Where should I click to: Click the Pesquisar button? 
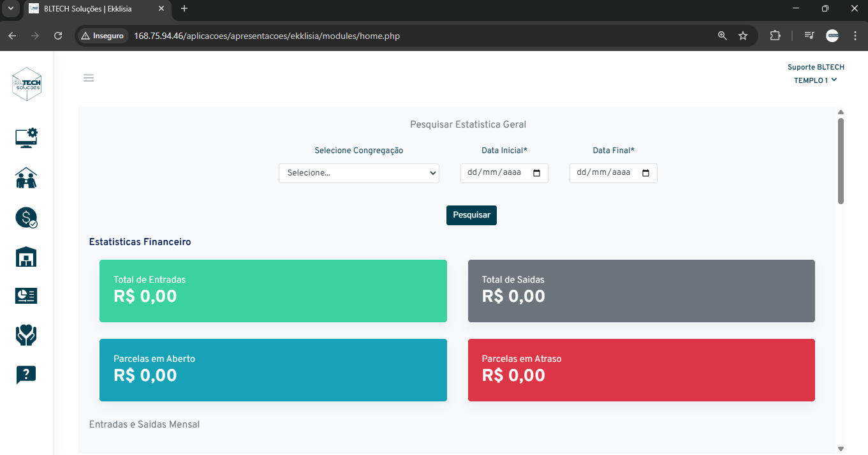(x=471, y=215)
